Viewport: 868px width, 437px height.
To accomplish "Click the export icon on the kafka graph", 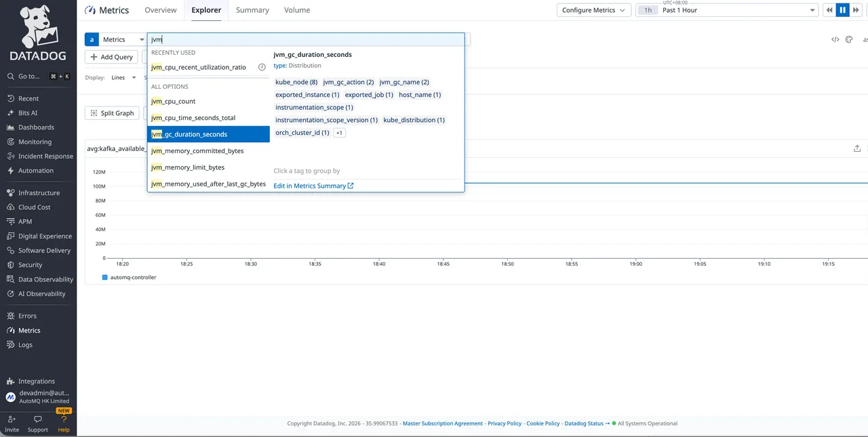I will point(857,148).
